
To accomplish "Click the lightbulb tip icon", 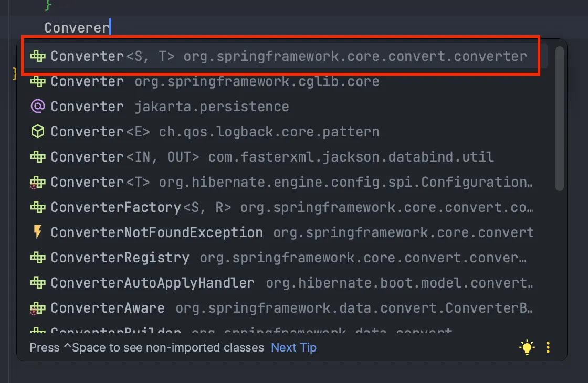I will coord(527,347).
